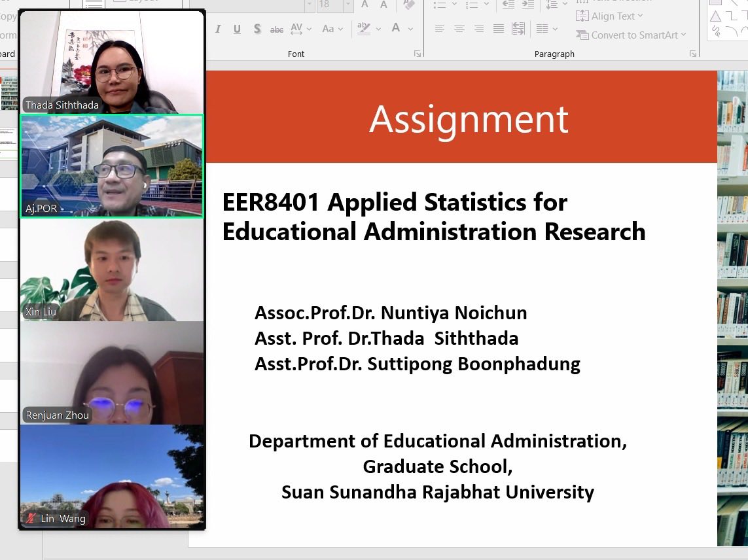Expand the bullets dropdown arrow
Screen dimensions: 748x560
point(454,5)
